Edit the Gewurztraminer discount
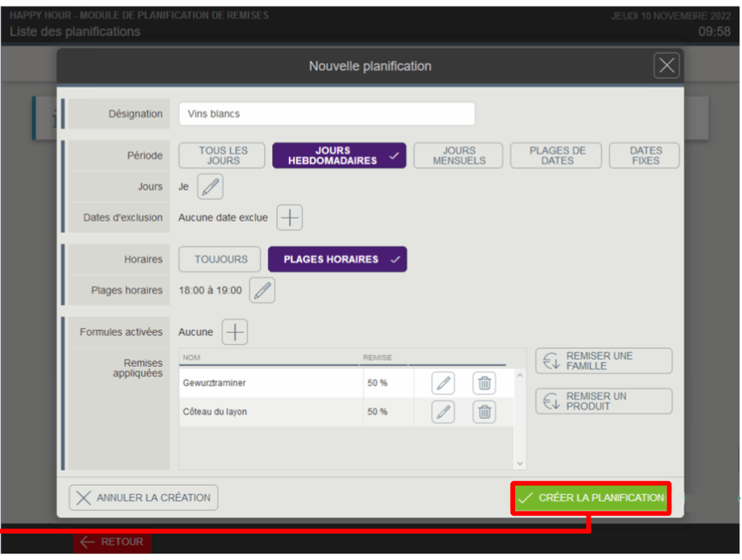742x560 pixels. tap(443, 383)
